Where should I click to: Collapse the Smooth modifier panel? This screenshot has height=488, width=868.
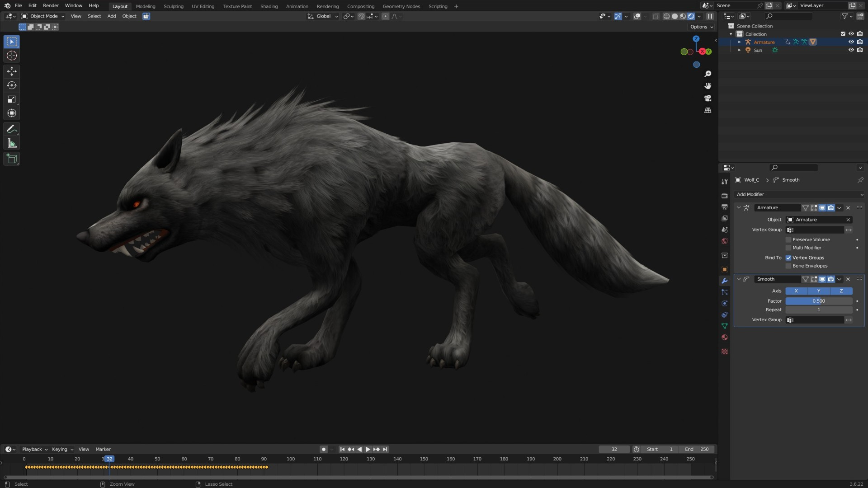739,279
